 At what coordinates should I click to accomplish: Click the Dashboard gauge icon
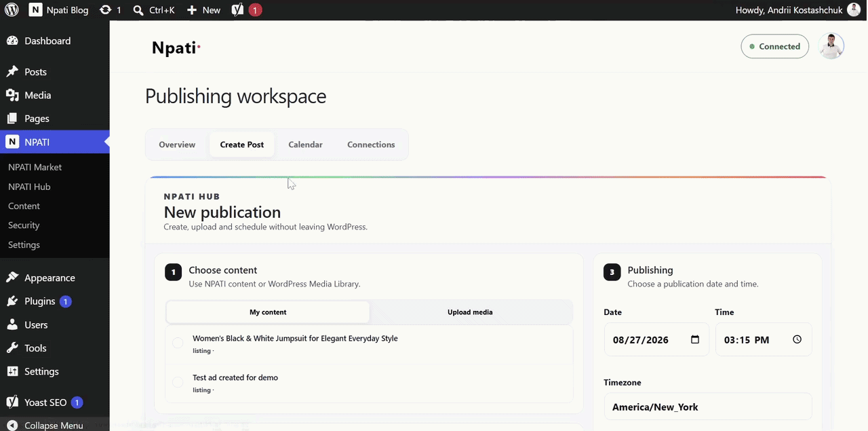click(x=12, y=41)
